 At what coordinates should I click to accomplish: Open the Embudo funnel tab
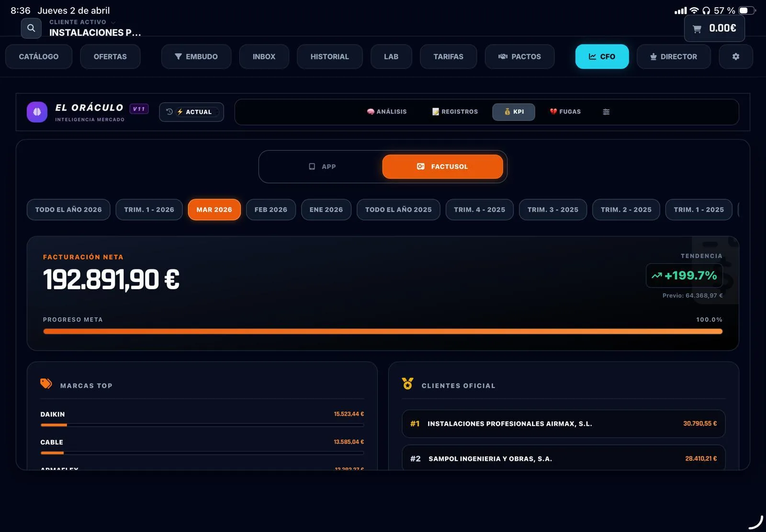tap(196, 57)
